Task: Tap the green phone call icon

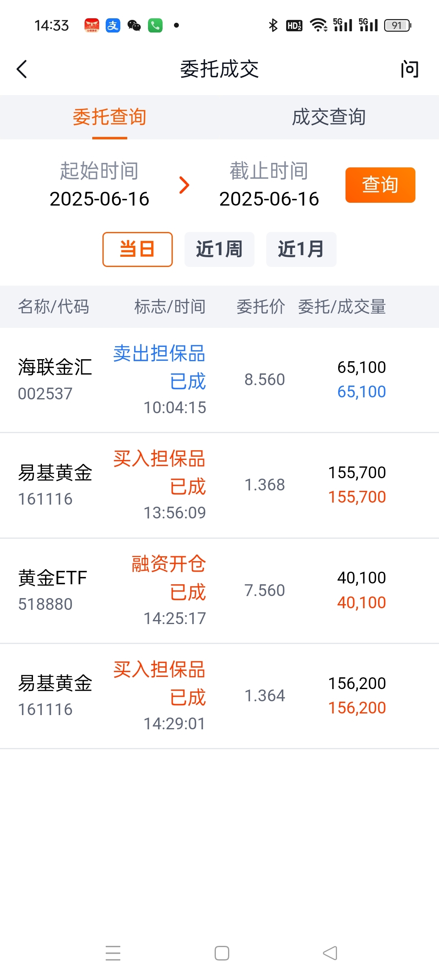Action: (155, 26)
